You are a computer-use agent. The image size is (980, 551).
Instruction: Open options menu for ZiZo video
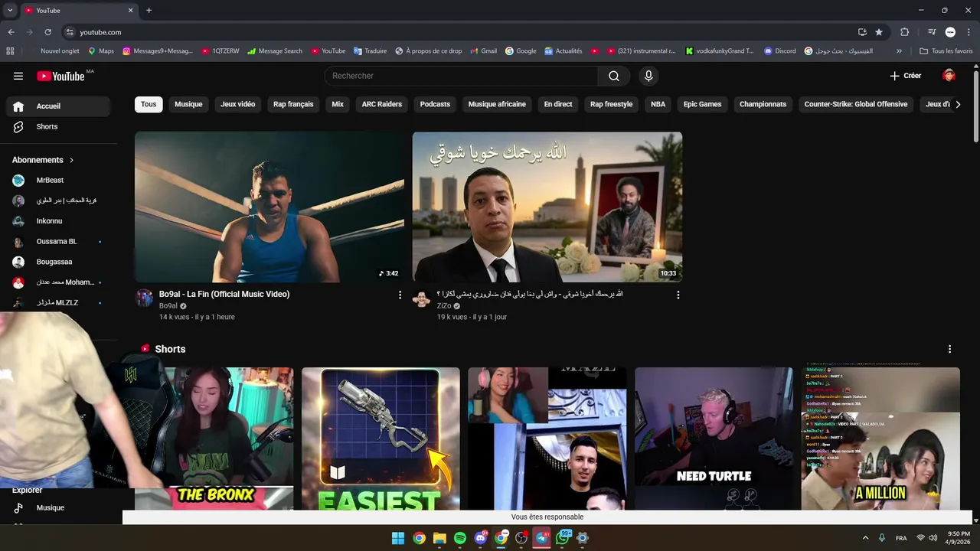(678, 295)
